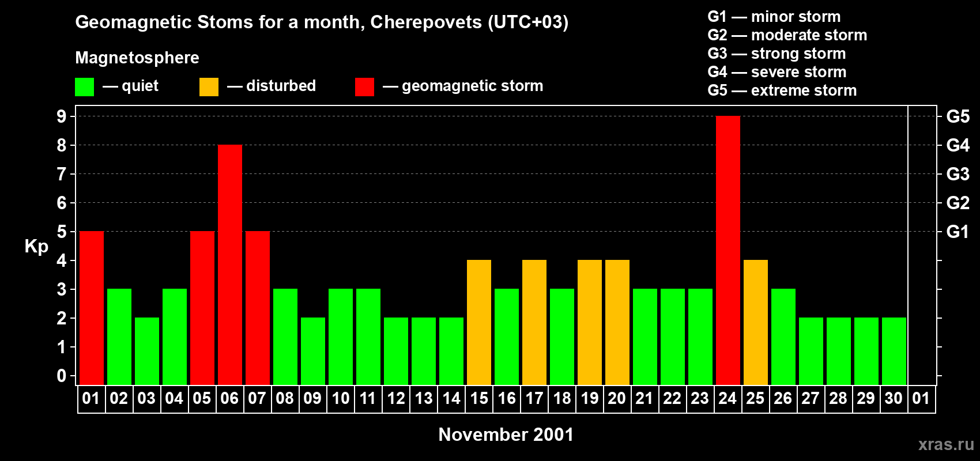Click the G1 label on the right axis

click(958, 232)
